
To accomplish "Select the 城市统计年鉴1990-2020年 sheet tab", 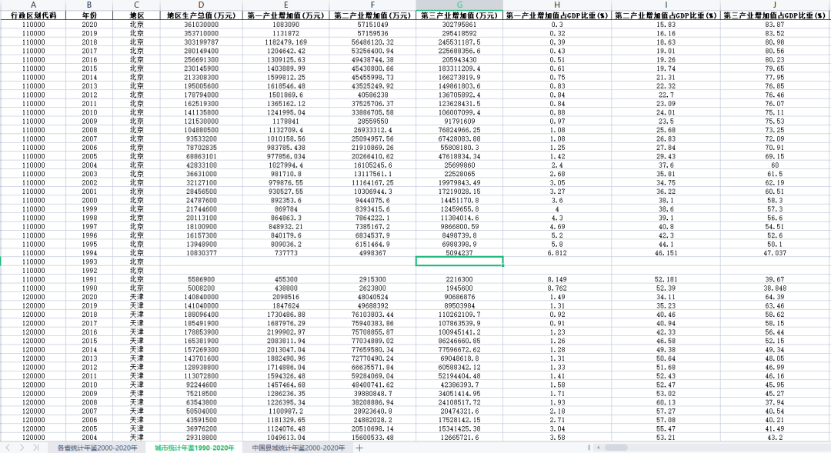I will pyautogui.click(x=195, y=448).
